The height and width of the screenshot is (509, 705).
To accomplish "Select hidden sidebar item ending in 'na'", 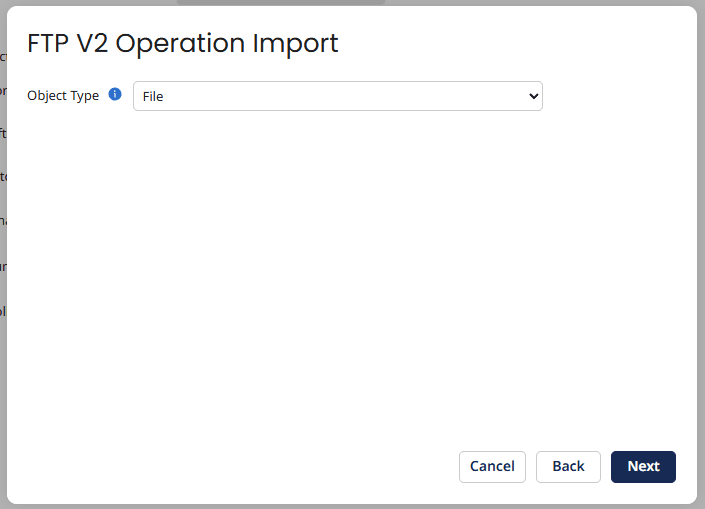I will (x=3, y=220).
